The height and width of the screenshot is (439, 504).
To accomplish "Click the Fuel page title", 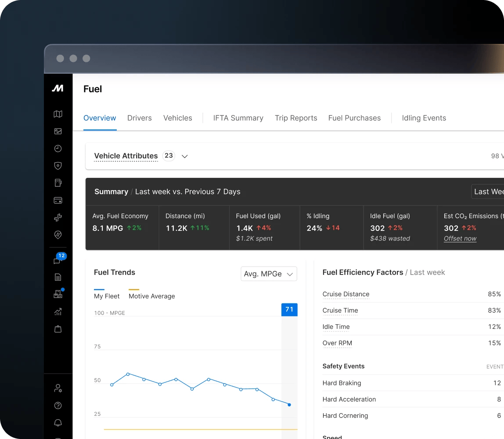I will 93,89.
